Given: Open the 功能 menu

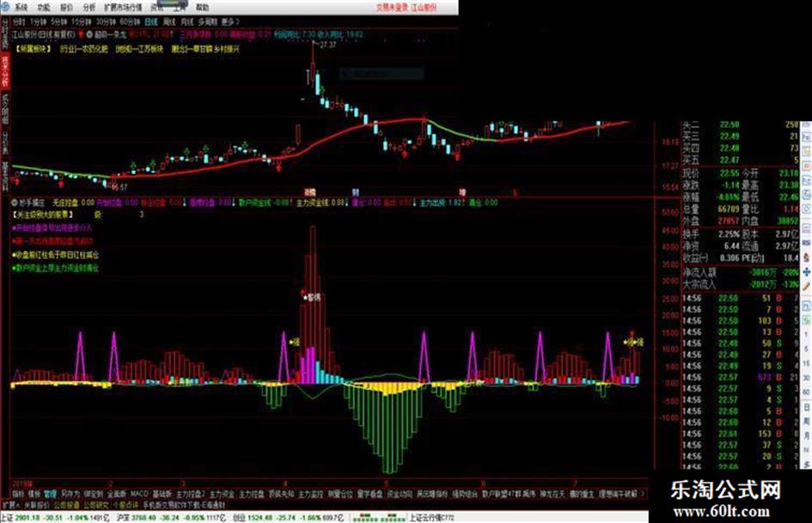Looking at the screenshot, I should (x=44, y=7).
